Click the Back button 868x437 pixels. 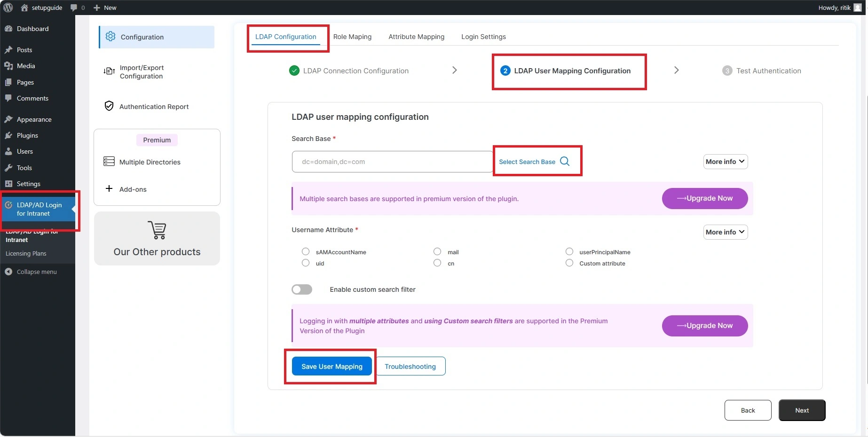pos(748,410)
